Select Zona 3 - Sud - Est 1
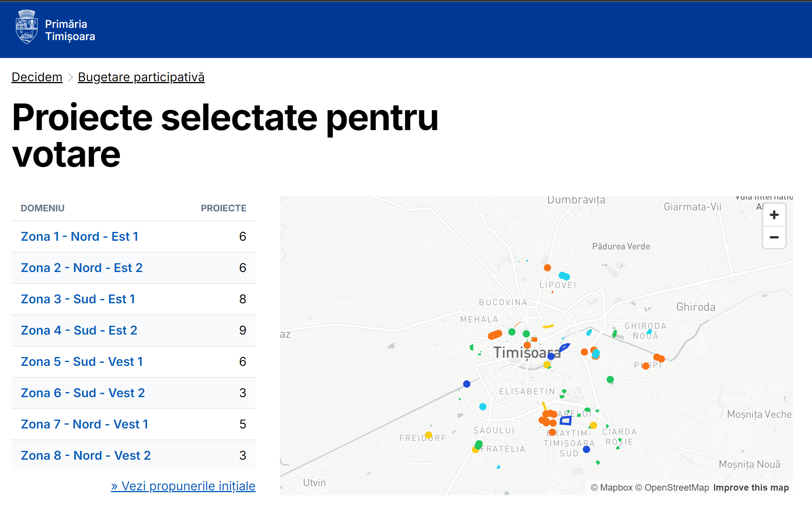This screenshot has height=520, width=812. pyautogui.click(x=78, y=299)
